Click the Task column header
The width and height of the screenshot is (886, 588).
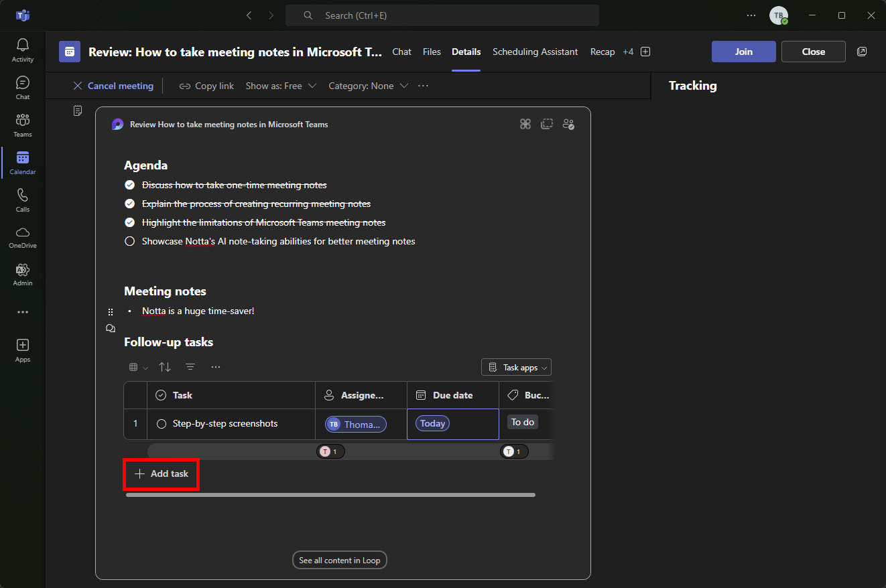tap(231, 395)
